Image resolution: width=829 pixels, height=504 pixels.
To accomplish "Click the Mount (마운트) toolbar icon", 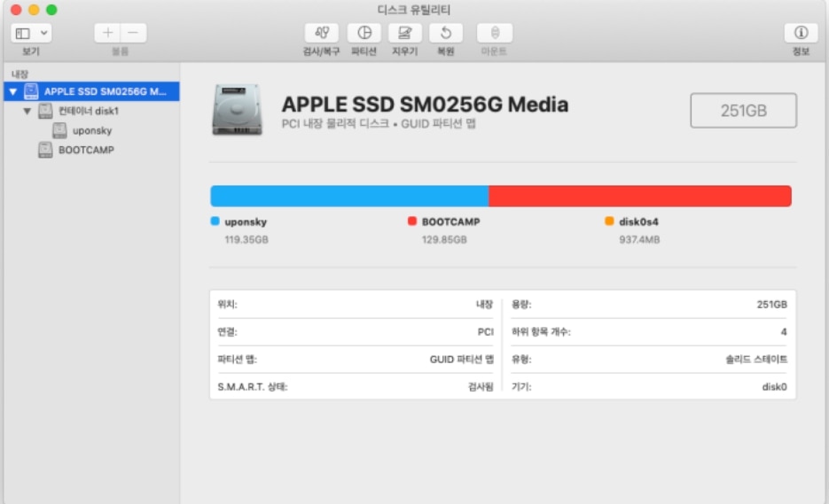I will coord(495,33).
